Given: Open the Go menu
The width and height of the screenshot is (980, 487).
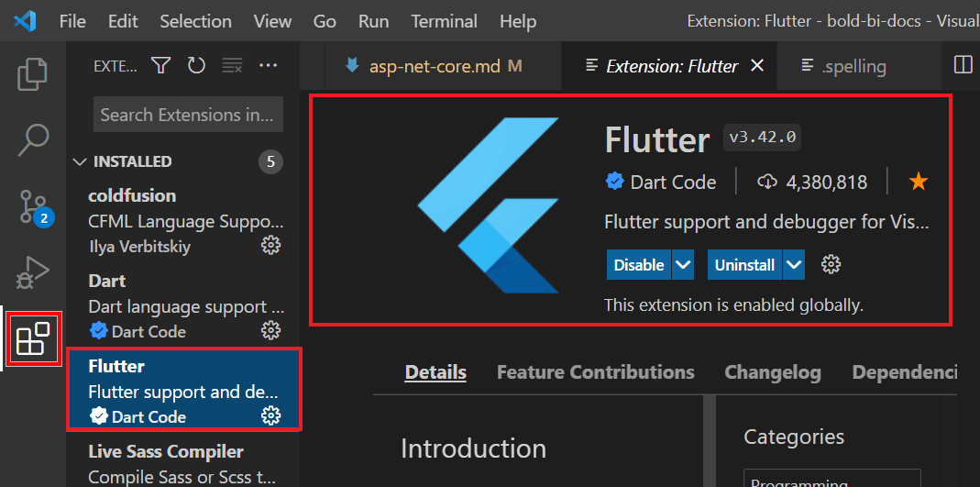Looking at the screenshot, I should (325, 22).
